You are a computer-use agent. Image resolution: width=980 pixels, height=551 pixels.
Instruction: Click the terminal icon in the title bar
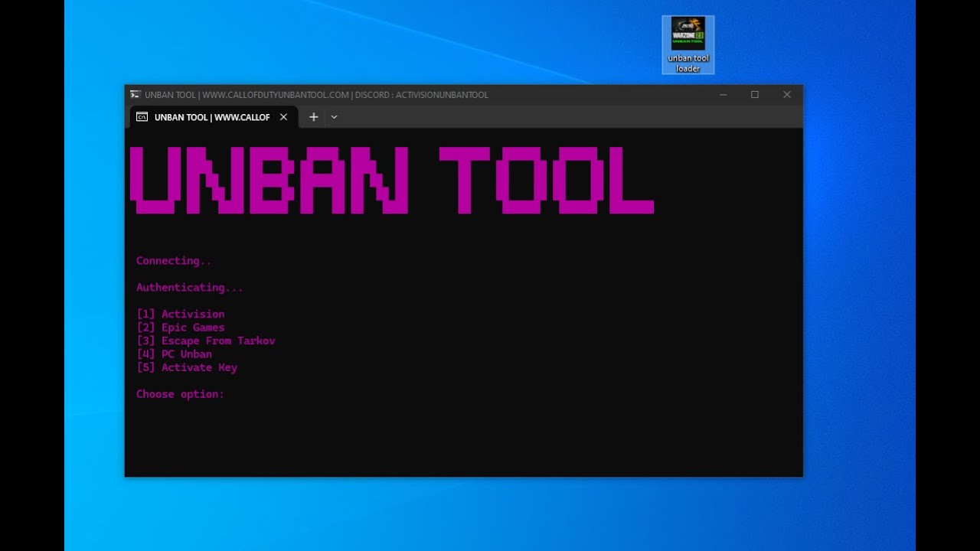[x=136, y=95]
